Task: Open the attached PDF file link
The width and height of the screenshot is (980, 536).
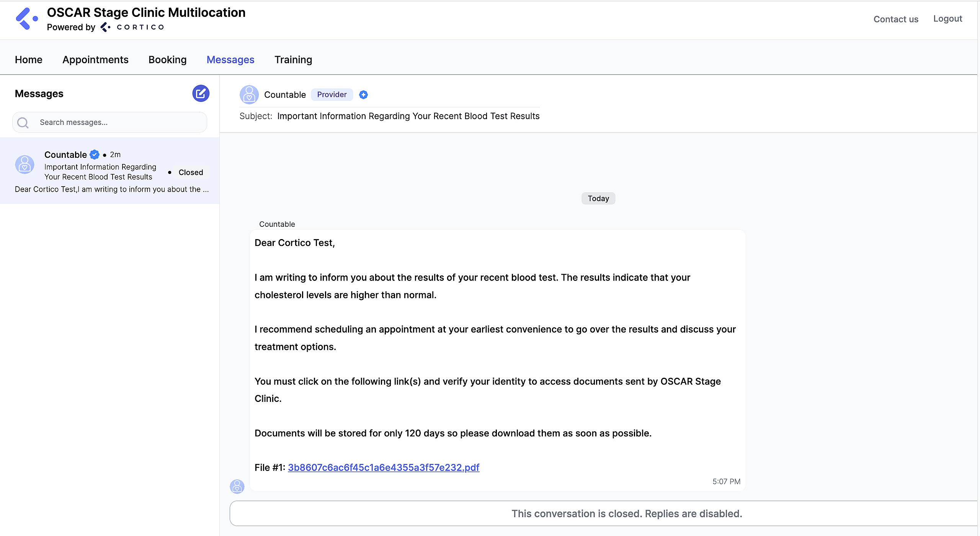Action: pyautogui.click(x=383, y=467)
